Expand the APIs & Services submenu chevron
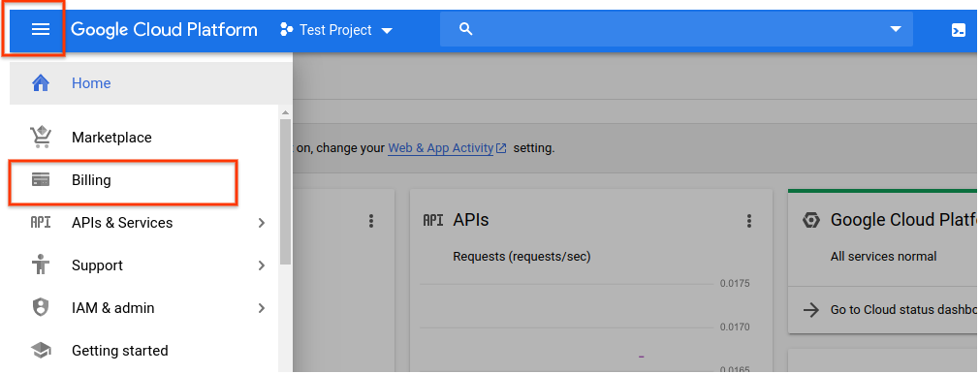 coord(262,223)
